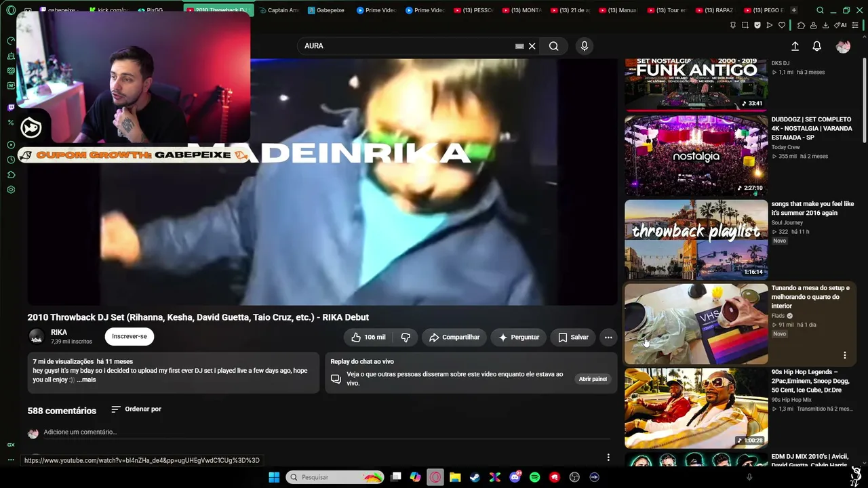Open options menu for Tunando a mesa video
The height and width of the screenshot is (488, 868).
click(845, 355)
